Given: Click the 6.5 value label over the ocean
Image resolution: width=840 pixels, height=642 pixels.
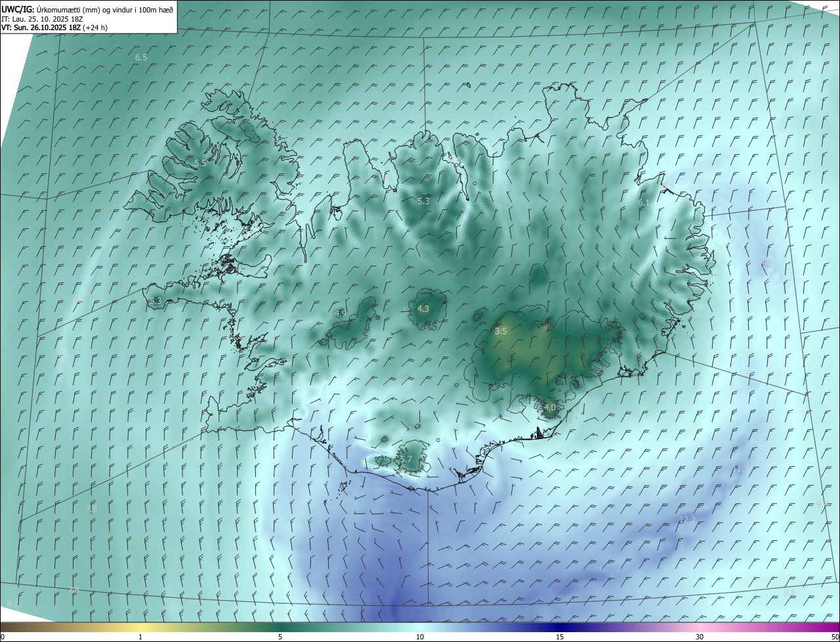Looking at the screenshot, I should pyautogui.click(x=141, y=58).
